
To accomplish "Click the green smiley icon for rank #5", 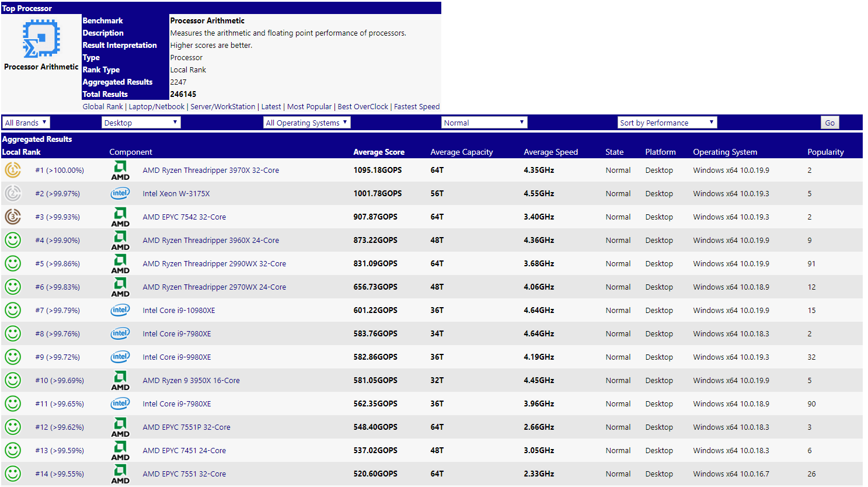I will click(x=13, y=263).
